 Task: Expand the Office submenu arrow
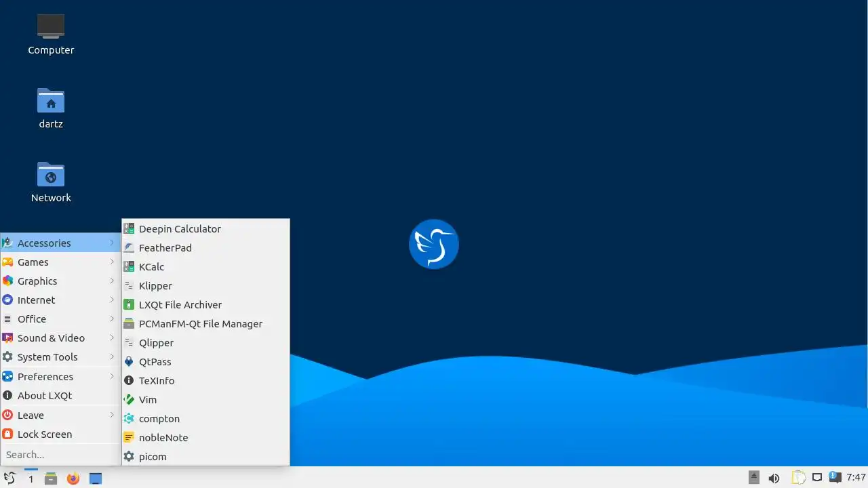coord(112,319)
